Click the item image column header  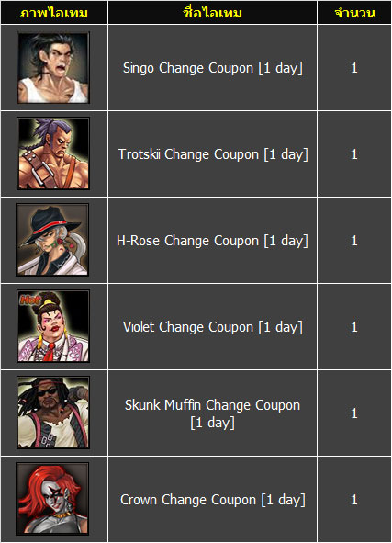tap(54, 13)
